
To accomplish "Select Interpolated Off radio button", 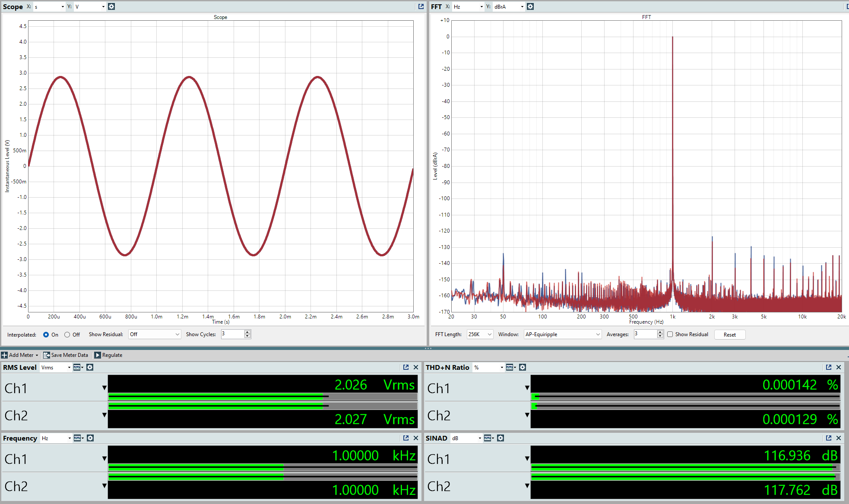I will point(67,334).
